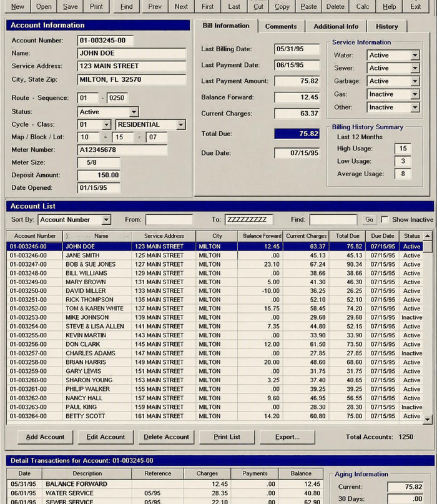Click the Print toolbar button
437x504 pixels.
click(96, 6)
